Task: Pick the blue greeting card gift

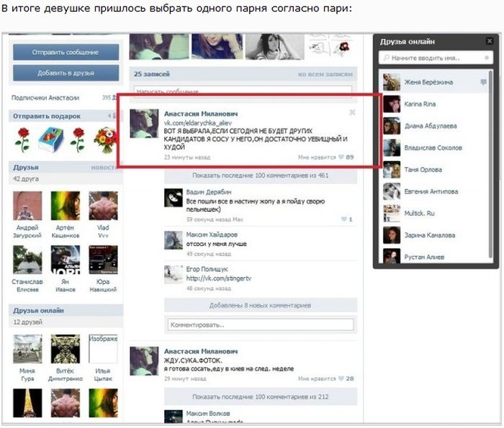Action: click(50, 138)
